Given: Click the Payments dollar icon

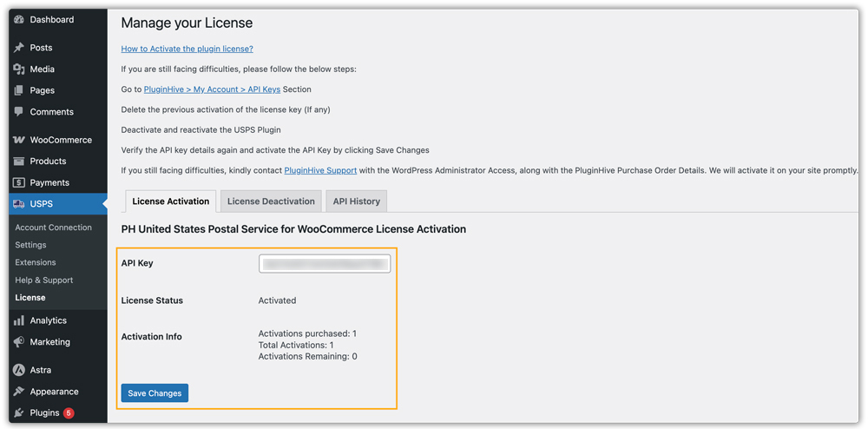Looking at the screenshot, I should (x=19, y=182).
